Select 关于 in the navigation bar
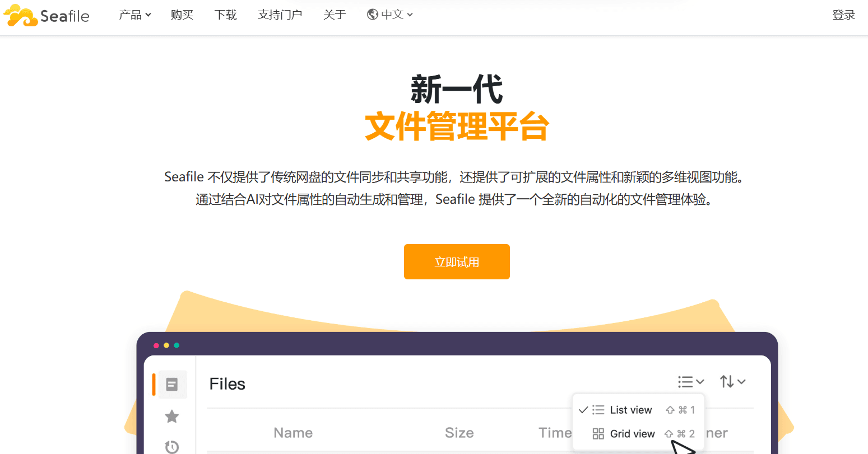Screen dimensions: 868x454 click(335, 15)
